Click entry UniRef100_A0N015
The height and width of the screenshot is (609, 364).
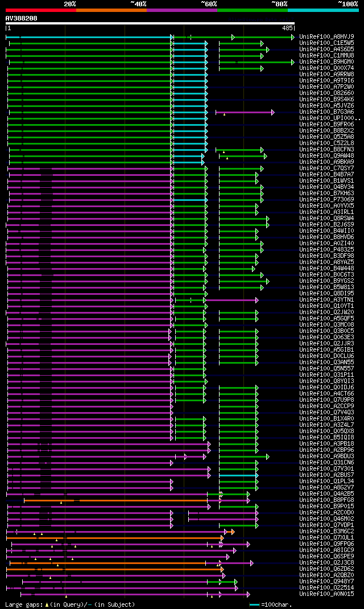[x=326, y=594]
